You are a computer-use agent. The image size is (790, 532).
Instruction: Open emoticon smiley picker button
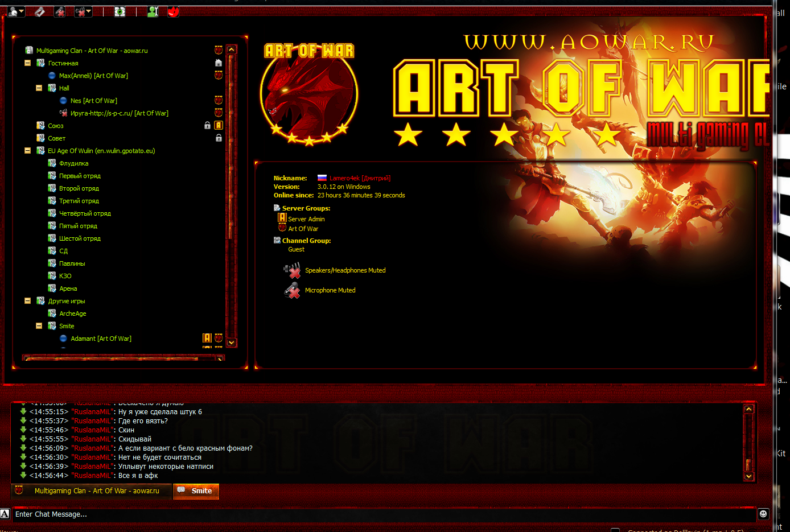(x=763, y=514)
